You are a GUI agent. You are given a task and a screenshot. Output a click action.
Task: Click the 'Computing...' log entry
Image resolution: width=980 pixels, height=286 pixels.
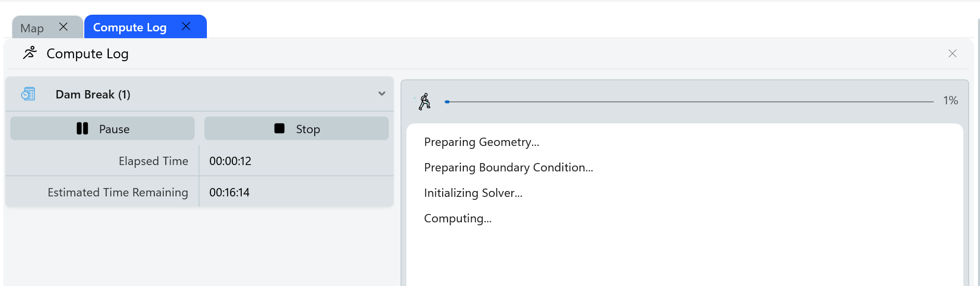point(457,218)
